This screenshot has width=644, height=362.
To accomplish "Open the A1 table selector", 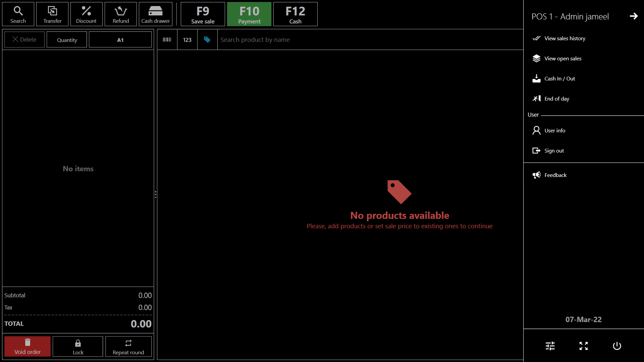I will [x=120, y=40].
